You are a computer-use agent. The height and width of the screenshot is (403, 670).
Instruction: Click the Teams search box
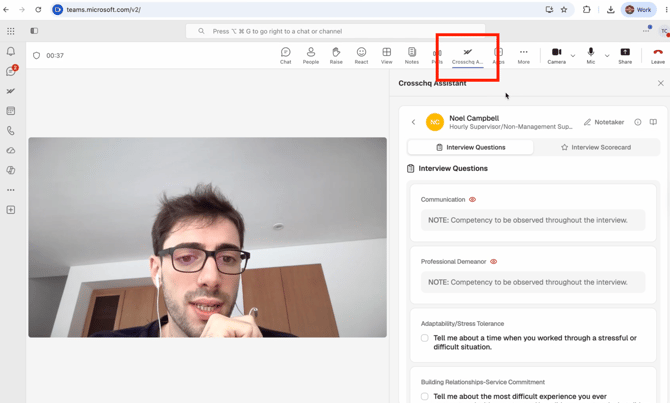tap(335, 31)
